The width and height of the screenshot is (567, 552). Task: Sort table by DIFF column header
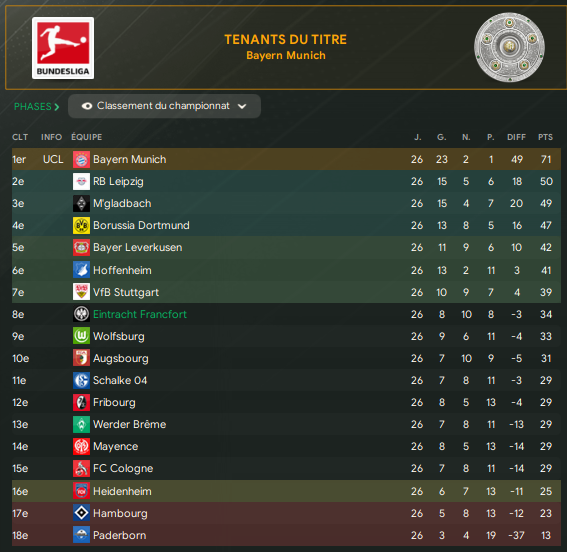point(516,137)
